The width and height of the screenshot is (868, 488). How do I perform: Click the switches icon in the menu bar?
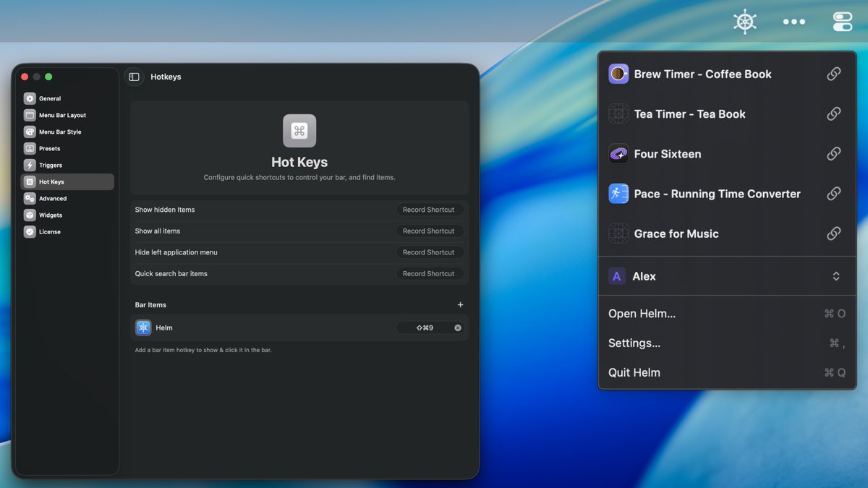click(842, 21)
